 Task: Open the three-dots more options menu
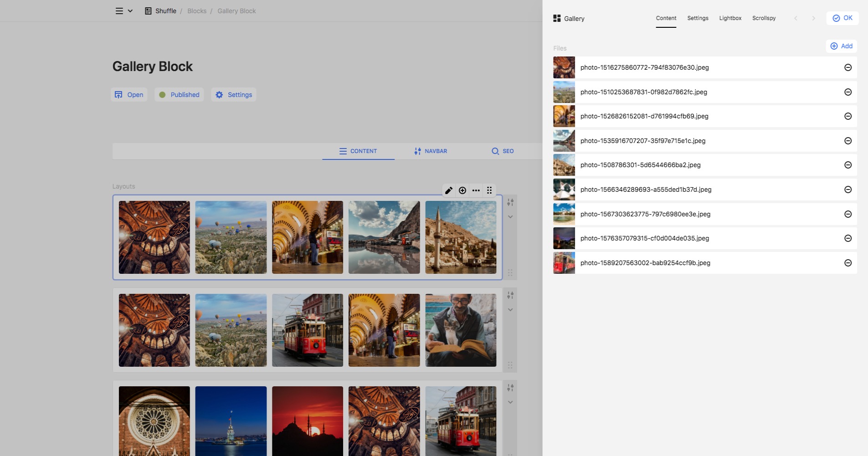pyautogui.click(x=476, y=190)
